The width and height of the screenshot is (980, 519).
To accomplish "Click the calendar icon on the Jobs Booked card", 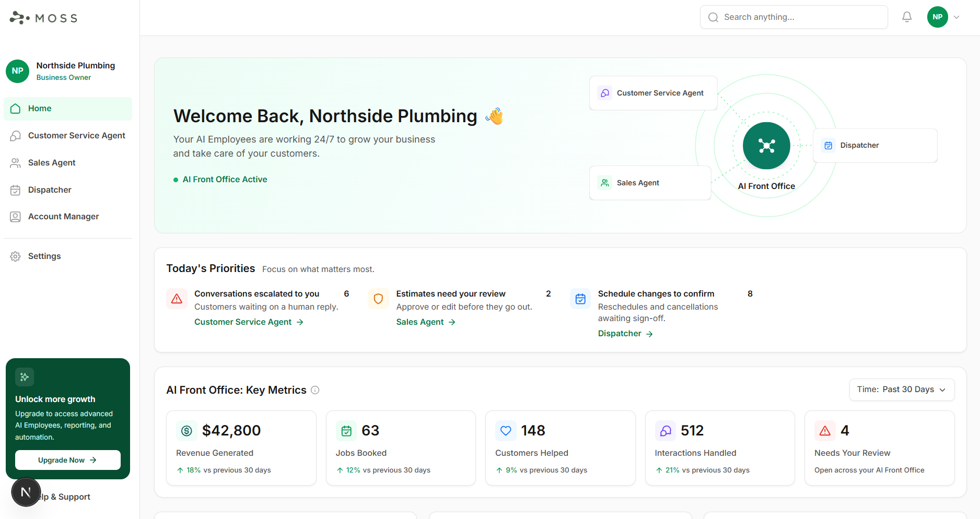I will tap(346, 431).
